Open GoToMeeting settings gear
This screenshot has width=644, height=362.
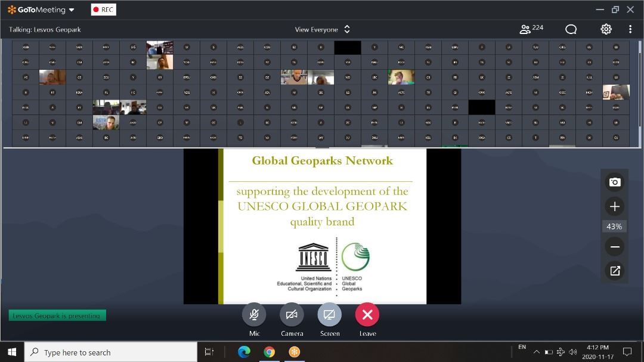point(606,29)
